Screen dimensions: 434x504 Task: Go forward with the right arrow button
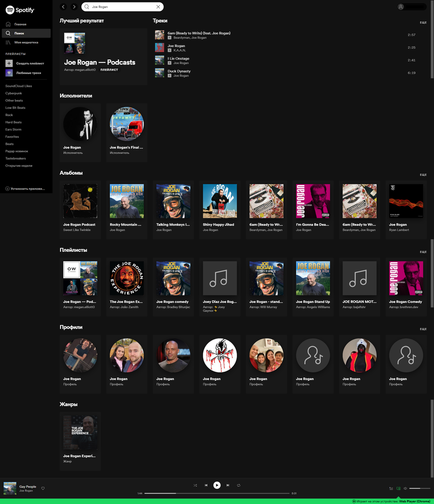(74, 7)
